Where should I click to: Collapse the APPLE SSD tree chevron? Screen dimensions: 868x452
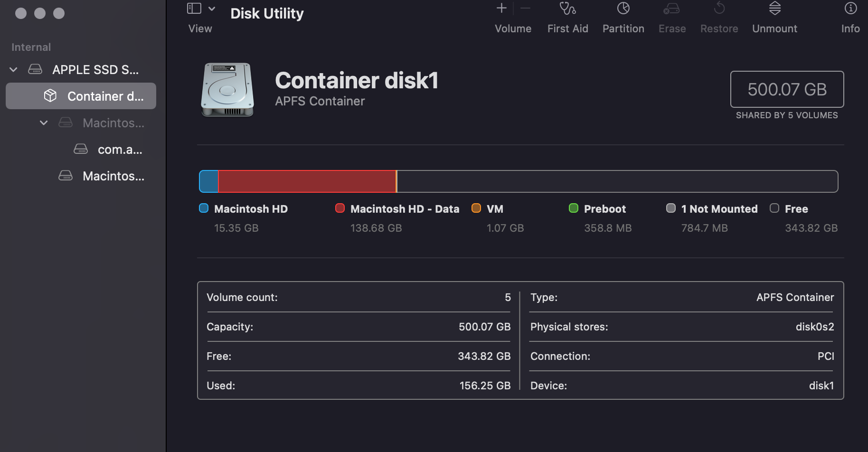click(x=14, y=70)
